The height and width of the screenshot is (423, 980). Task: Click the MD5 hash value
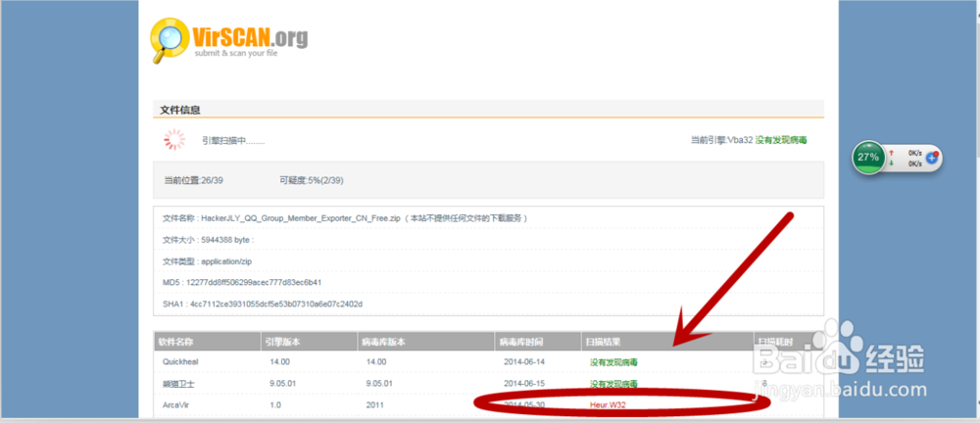pyautogui.click(x=254, y=282)
